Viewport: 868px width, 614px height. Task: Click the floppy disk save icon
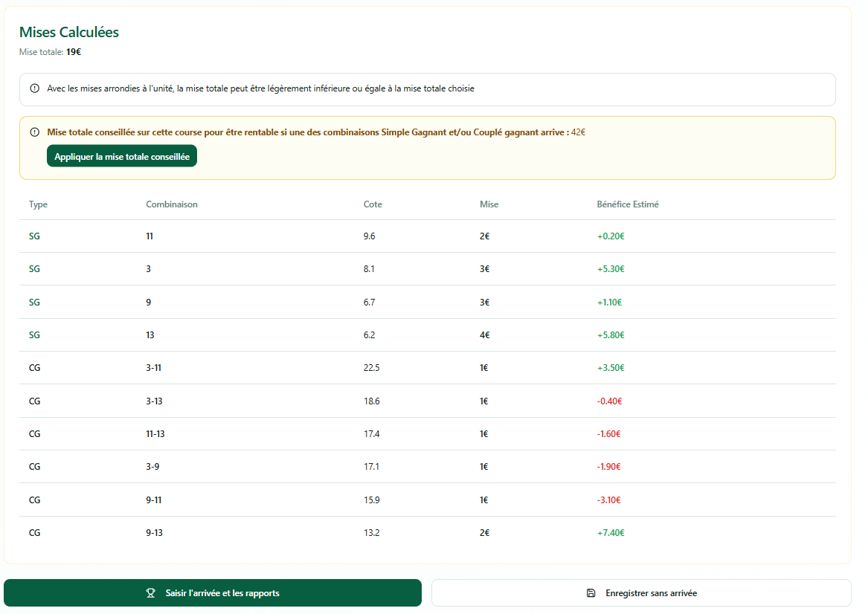(x=591, y=593)
